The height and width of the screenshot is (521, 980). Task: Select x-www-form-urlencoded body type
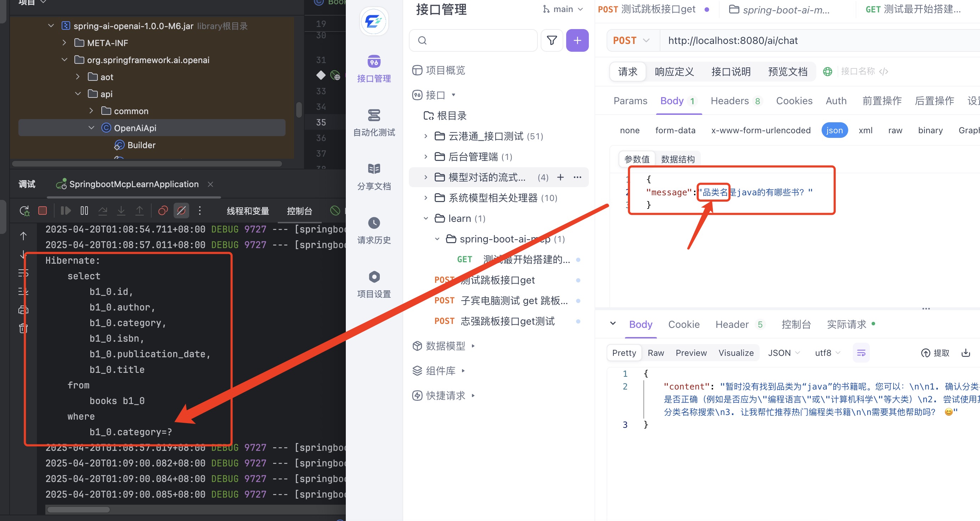(760, 130)
